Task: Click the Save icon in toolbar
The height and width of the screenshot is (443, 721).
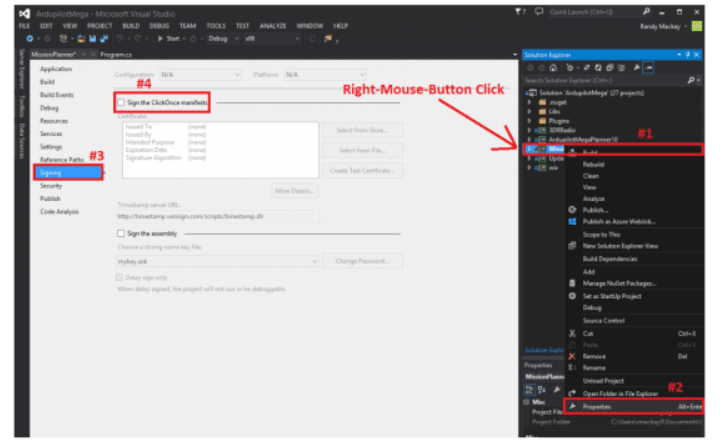Action: (x=93, y=39)
